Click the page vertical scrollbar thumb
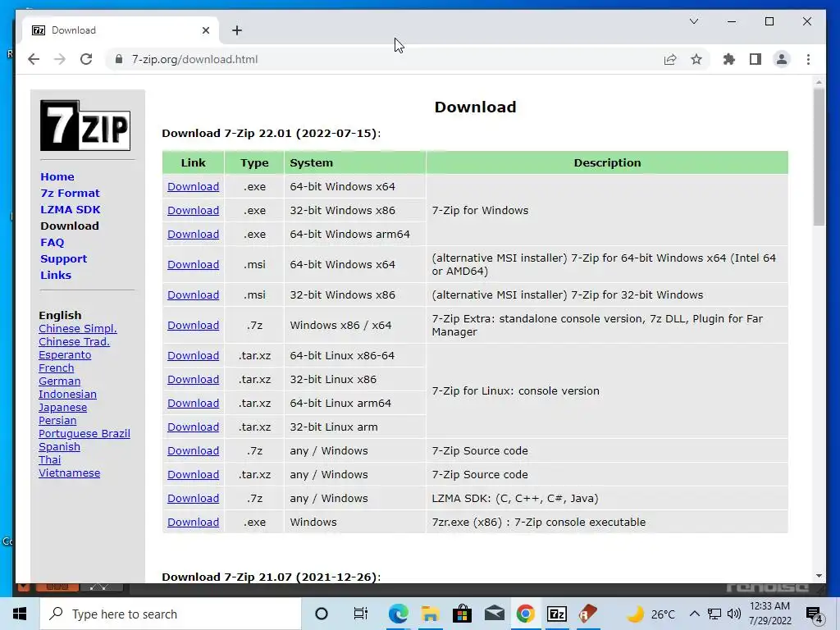The image size is (840, 630). point(819,157)
